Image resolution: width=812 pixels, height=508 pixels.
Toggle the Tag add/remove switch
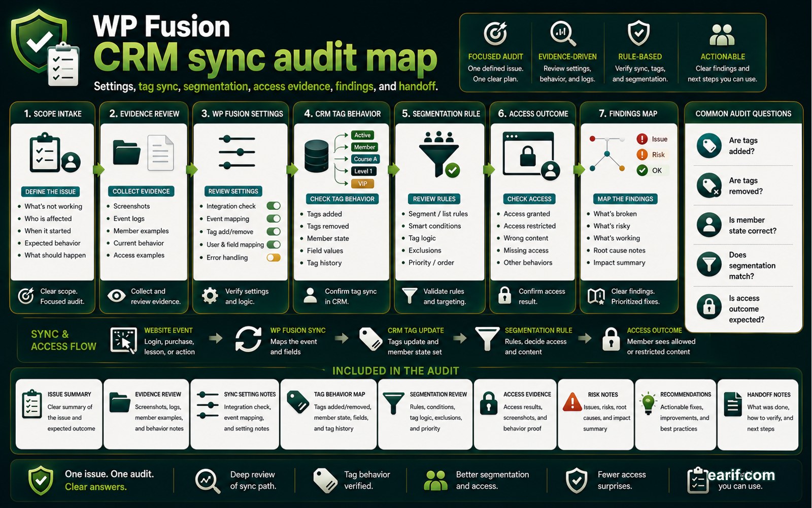pos(274,232)
